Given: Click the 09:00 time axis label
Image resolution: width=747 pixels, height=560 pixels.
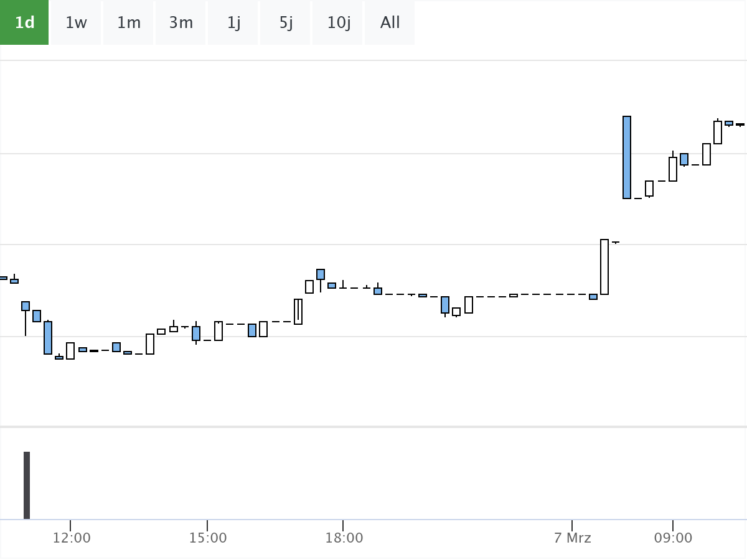Looking at the screenshot, I should 673,538.
